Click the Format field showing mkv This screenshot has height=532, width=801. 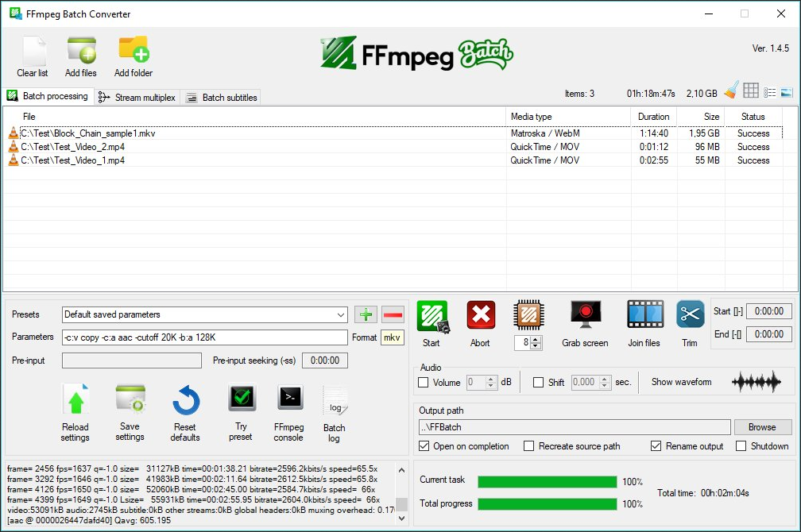click(x=393, y=337)
